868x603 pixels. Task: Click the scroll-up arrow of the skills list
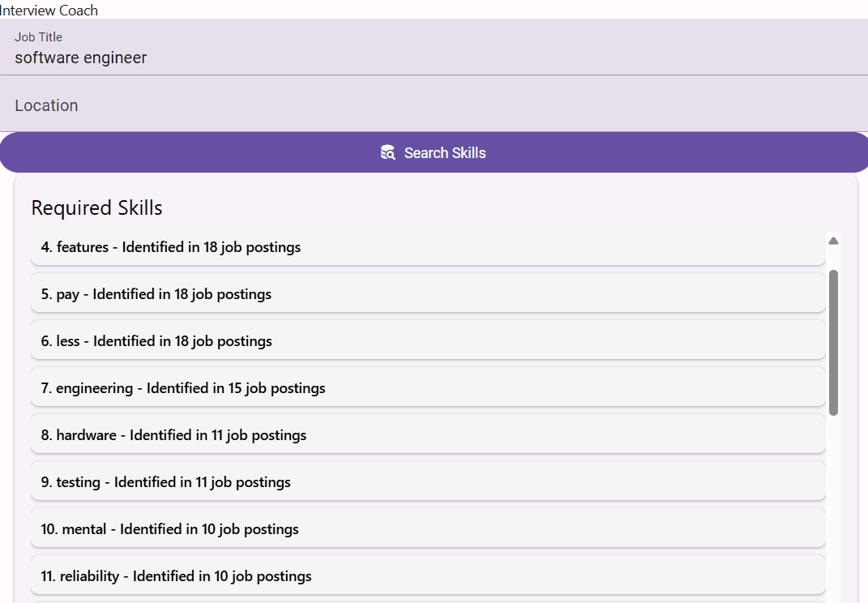[x=833, y=241]
